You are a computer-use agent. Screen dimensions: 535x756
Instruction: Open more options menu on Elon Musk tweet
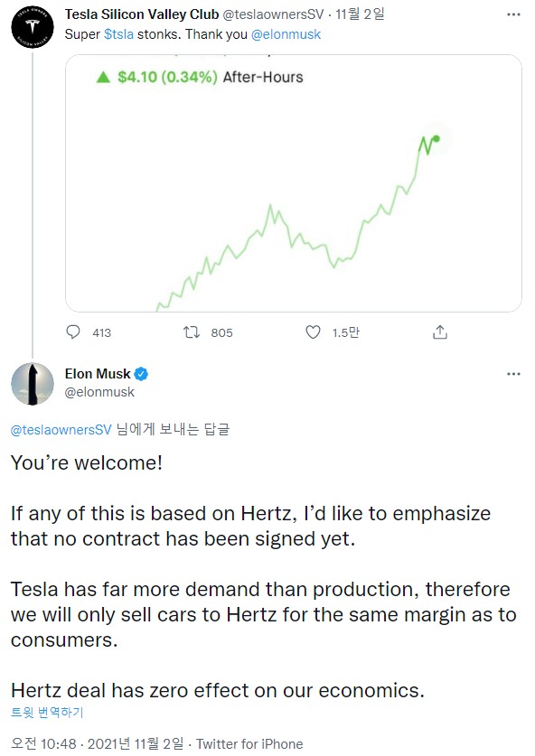(514, 374)
